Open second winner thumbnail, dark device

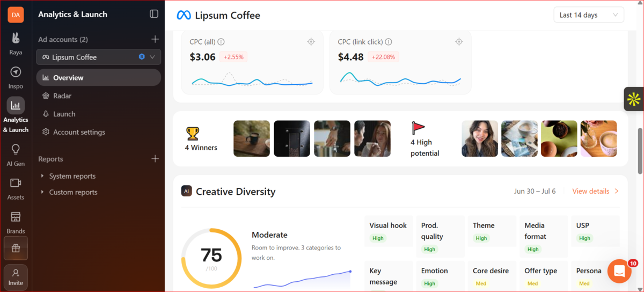tap(292, 138)
